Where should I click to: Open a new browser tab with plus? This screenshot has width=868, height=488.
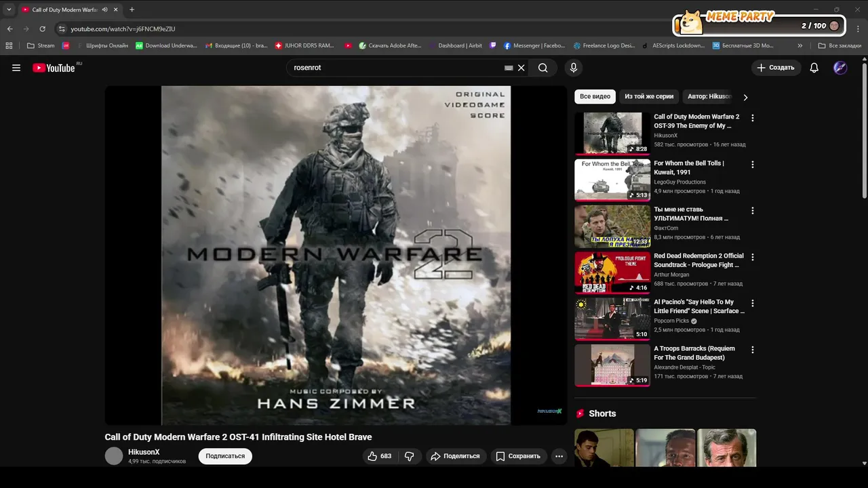[132, 9]
